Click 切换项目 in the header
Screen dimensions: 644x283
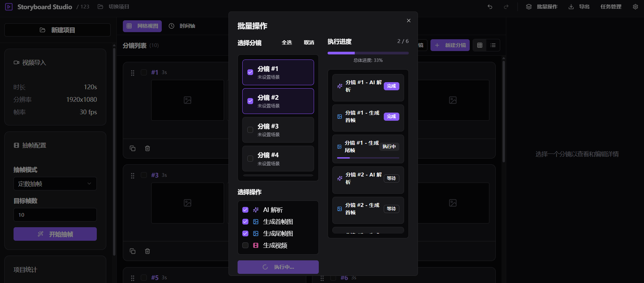[114, 7]
